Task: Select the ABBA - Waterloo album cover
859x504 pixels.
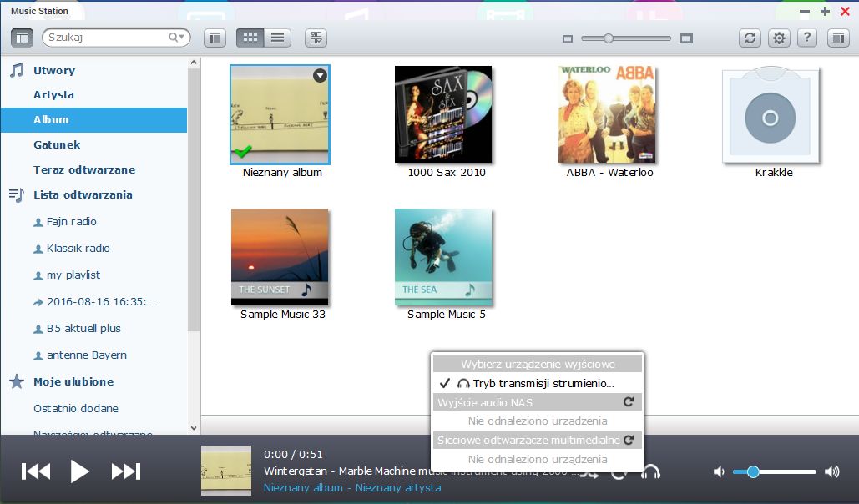Action: click(x=607, y=114)
